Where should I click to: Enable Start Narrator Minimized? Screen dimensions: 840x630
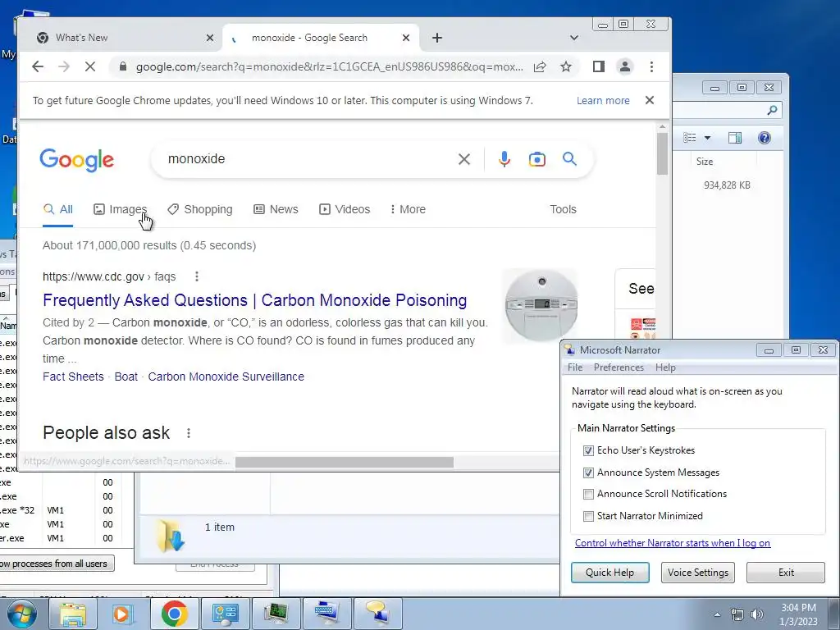588,516
